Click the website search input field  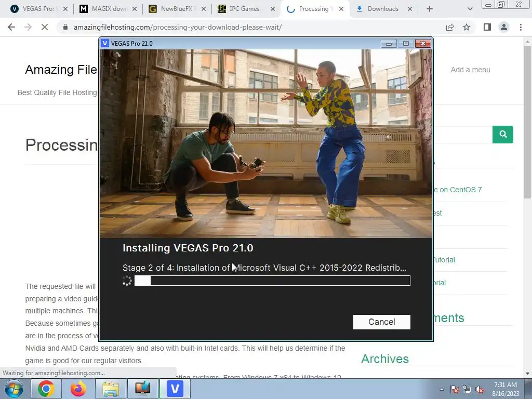coord(463,135)
